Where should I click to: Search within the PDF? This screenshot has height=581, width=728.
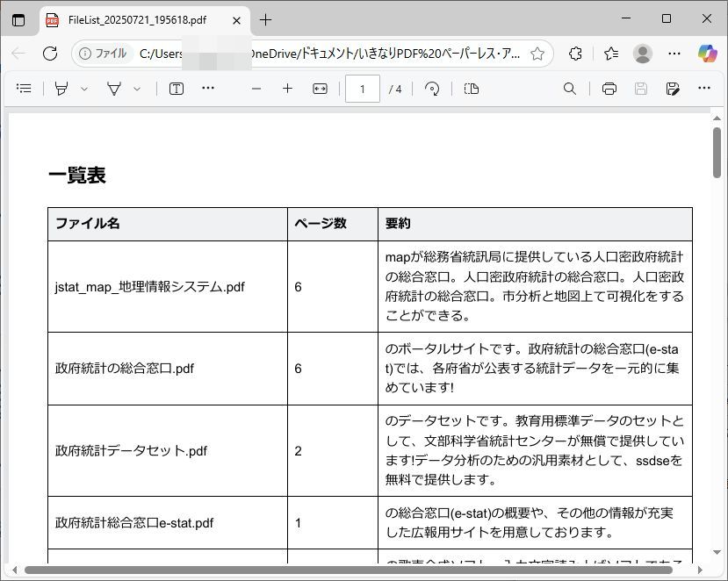click(x=570, y=89)
